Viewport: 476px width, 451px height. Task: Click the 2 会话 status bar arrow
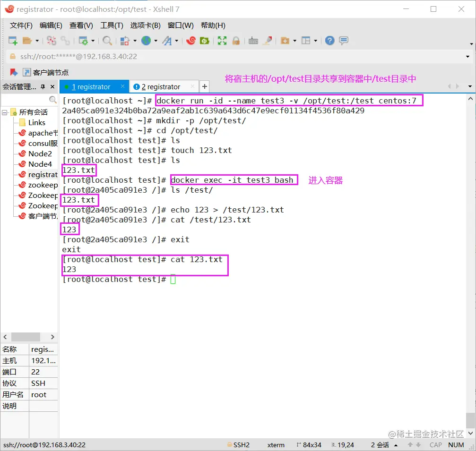(396, 445)
